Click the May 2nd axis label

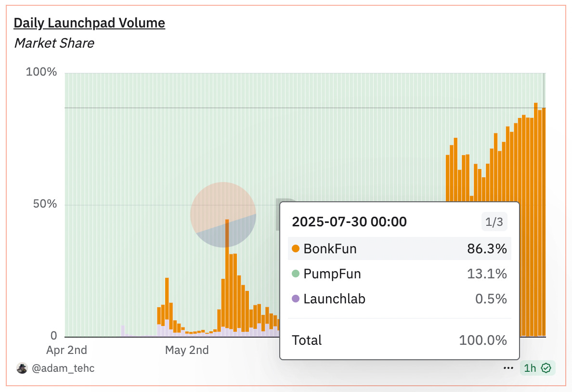(187, 350)
